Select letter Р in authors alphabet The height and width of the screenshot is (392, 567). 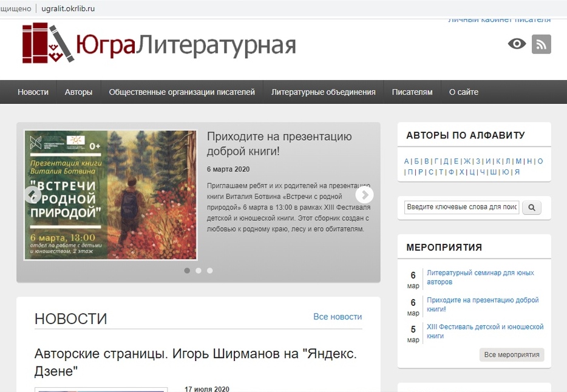(x=421, y=172)
